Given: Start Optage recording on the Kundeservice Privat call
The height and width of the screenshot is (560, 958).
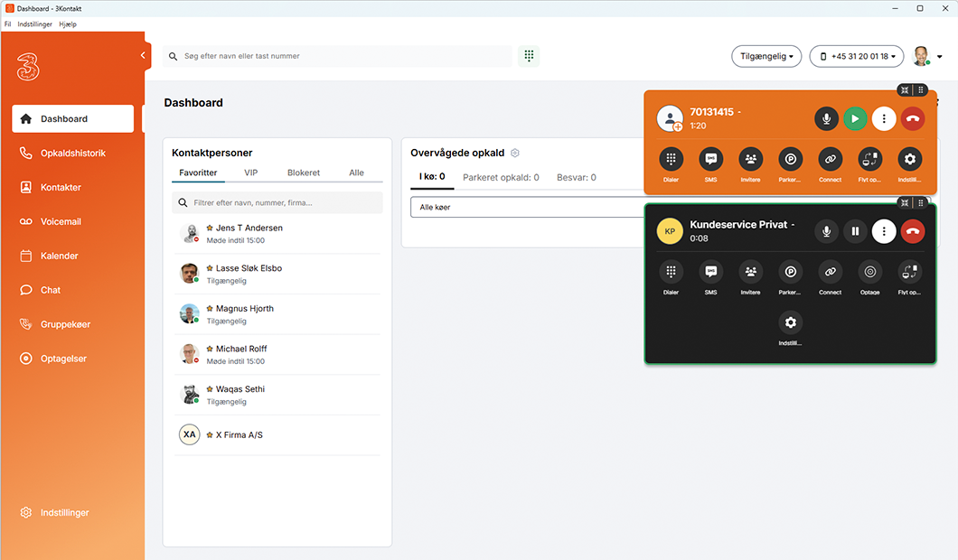Looking at the screenshot, I should 869,272.
